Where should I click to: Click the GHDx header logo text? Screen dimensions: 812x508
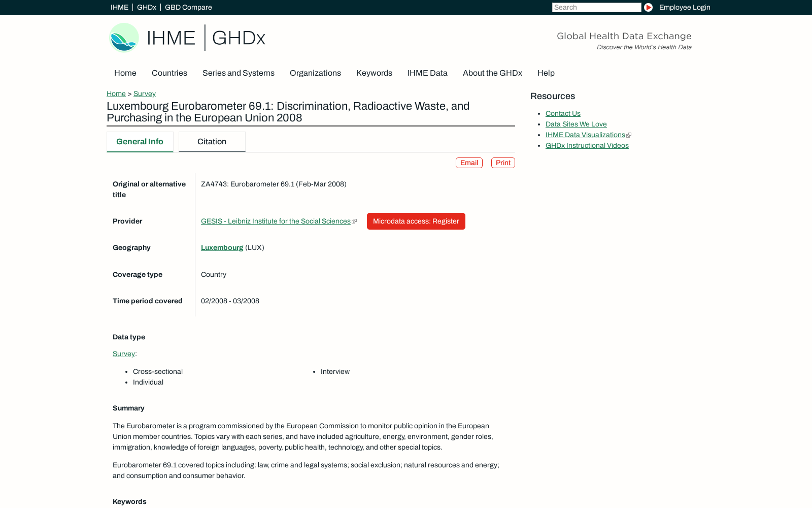coord(239,38)
